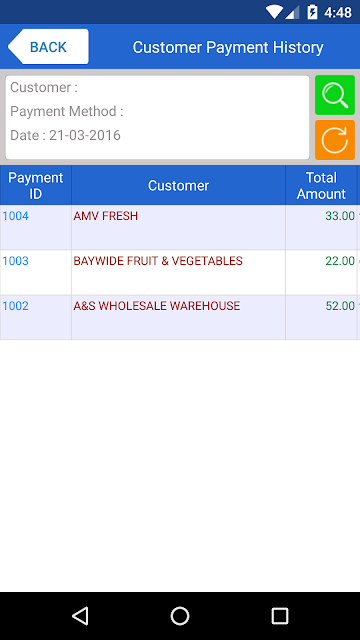The image size is (360, 640).
Task: Tap the orange refresh icon
Action: [x=335, y=140]
